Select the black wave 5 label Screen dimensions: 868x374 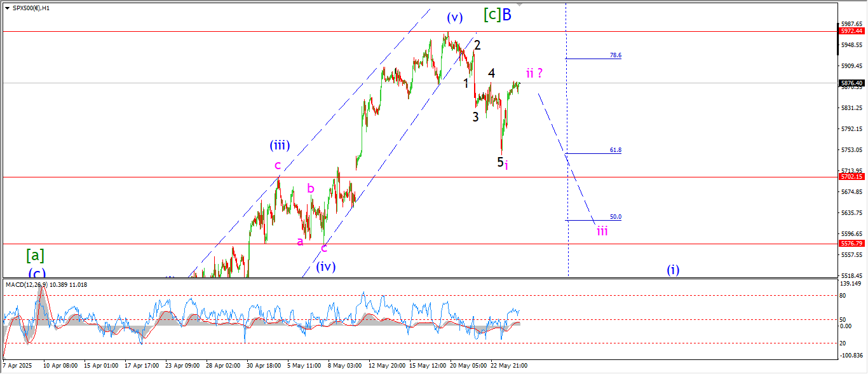point(500,162)
